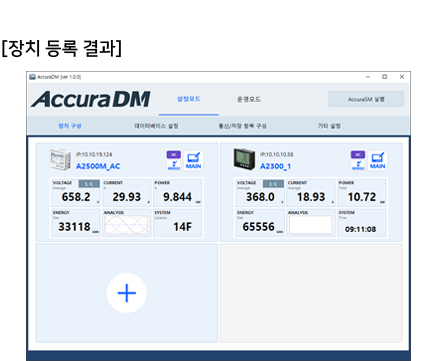Minimize the AccuraDM window

point(368,77)
